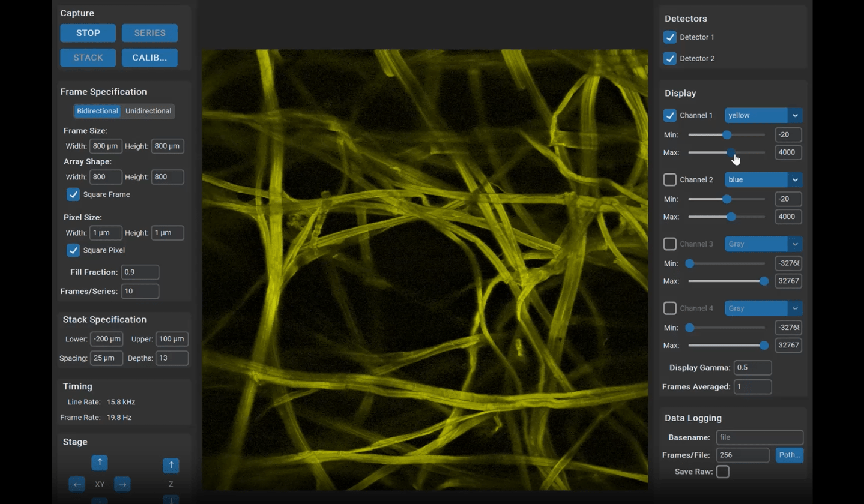Start a STACK acquisition
This screenshot has width=864, height=504.
88,57
